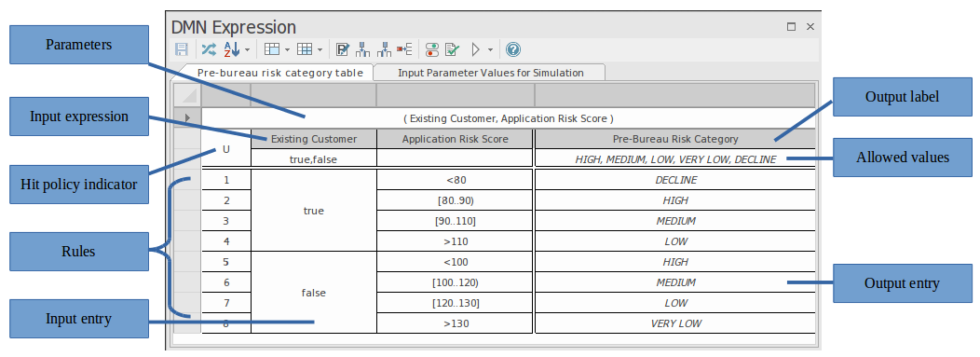This screenshot has width=980, height=357.
Task: Click the table grid rows icon
Action: [x=305, y=49]
